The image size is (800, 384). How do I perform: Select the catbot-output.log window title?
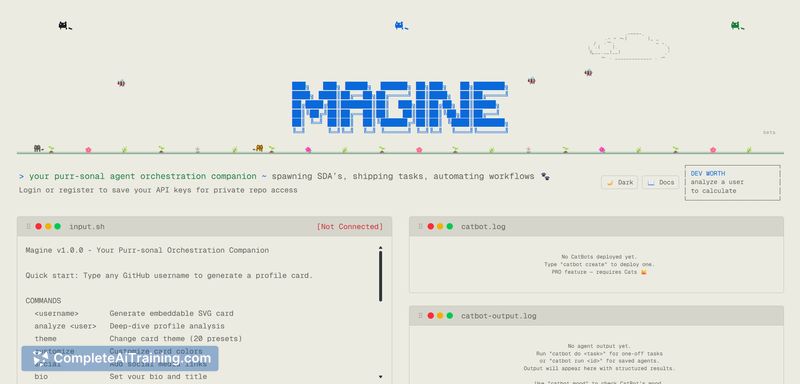pos(498,316)
